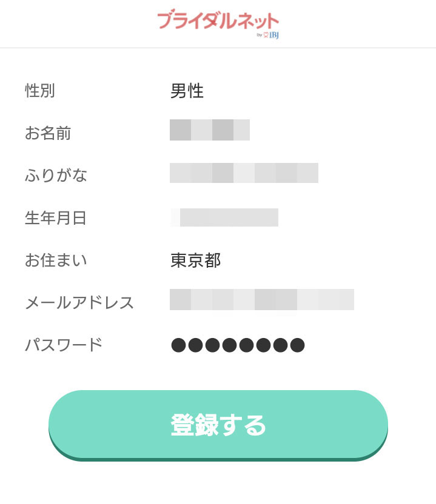The width and height of the screenshot is (436, 504).
Task: Click the masked パスワード dots
Action: (238, 345)
